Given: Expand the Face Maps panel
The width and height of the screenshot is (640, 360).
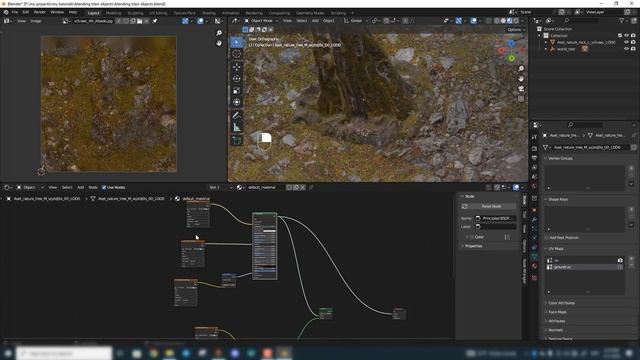Looking at the screenshot, I should coord(546,312).
